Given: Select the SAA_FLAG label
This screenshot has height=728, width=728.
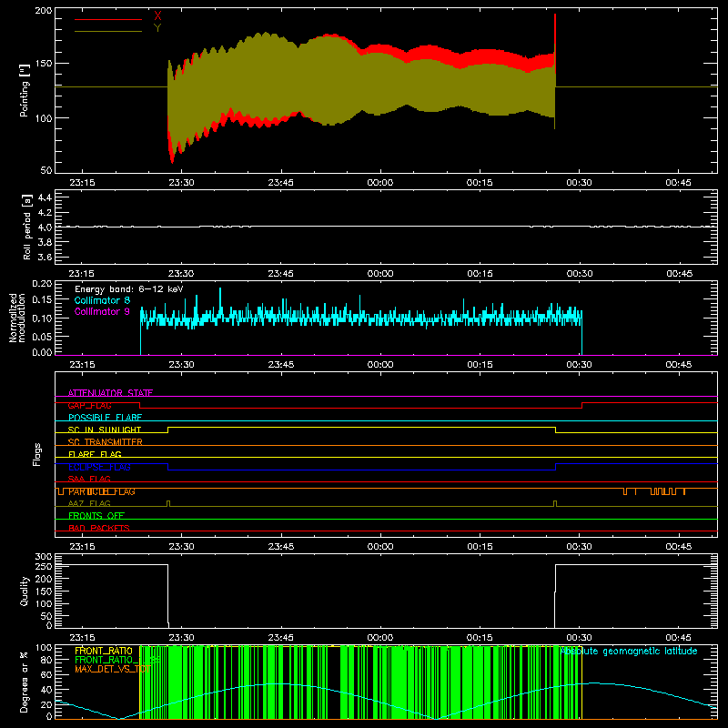Looking at the screenshot, I should point(89,479).
